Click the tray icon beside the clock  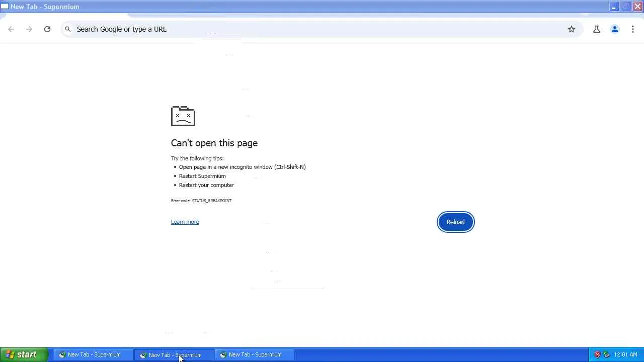point(606,354)
